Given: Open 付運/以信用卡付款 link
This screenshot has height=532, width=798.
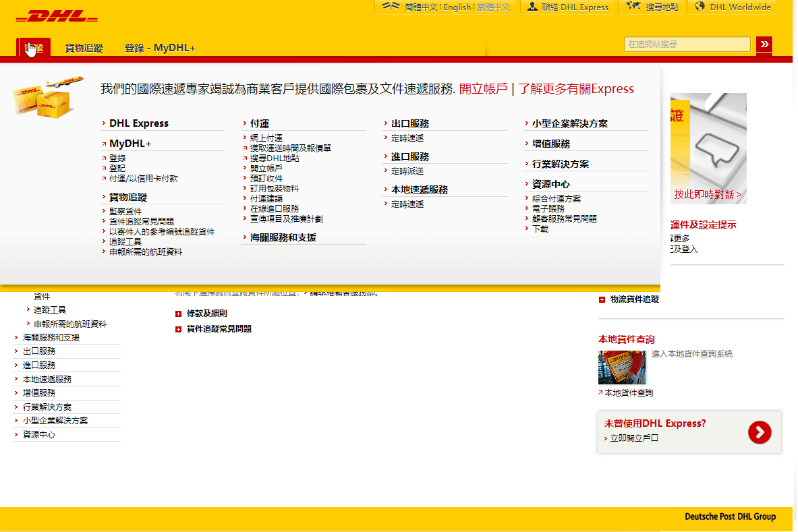Looking at the screenshot, I should 144,179.
